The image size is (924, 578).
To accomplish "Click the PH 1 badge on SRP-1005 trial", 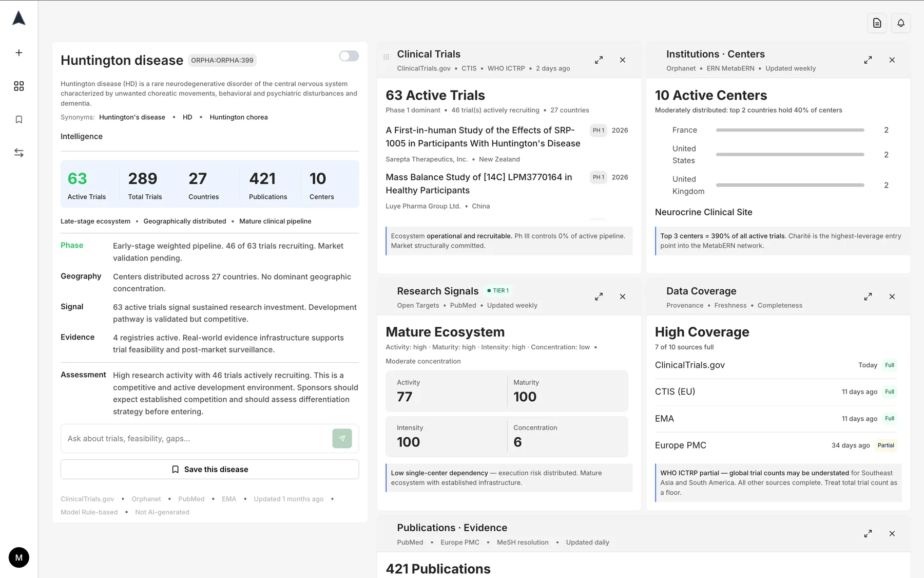I will (599, 130).
